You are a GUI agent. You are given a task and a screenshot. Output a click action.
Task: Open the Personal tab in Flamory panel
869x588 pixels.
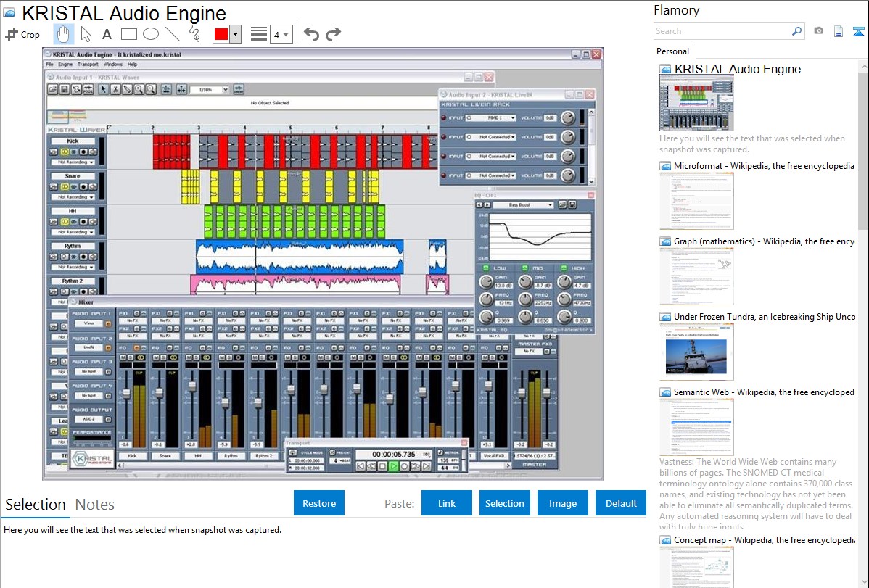coord(672,51)
